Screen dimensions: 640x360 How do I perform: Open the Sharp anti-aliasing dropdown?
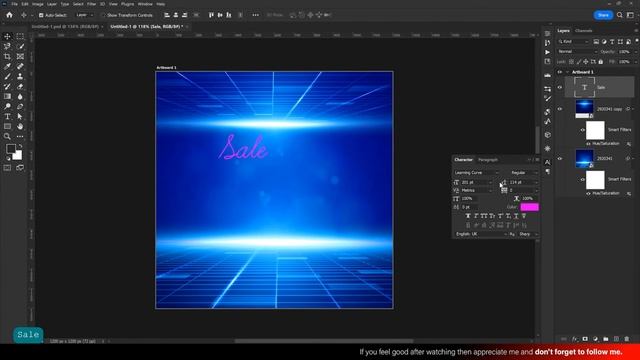pyautogui.click(x=528, y=234)
